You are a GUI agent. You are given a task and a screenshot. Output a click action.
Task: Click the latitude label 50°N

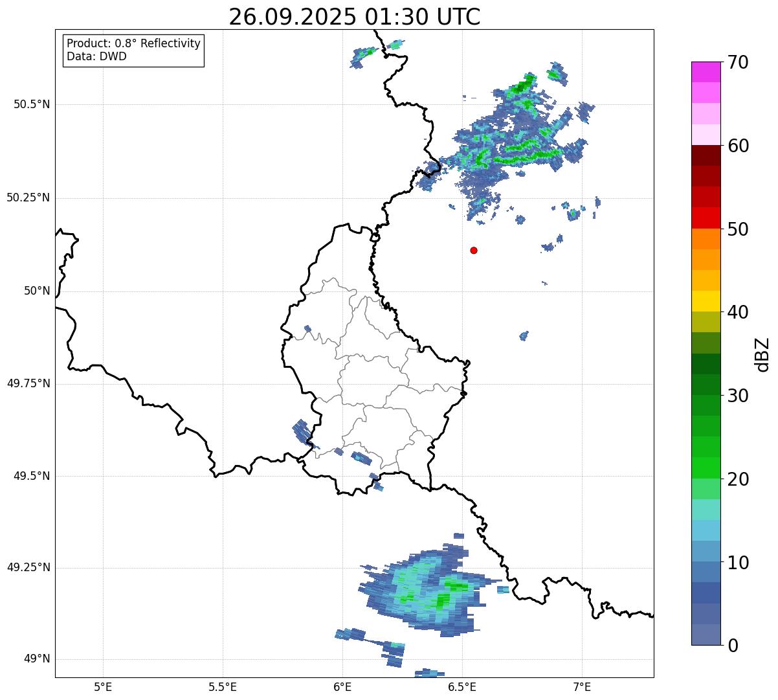37,291
